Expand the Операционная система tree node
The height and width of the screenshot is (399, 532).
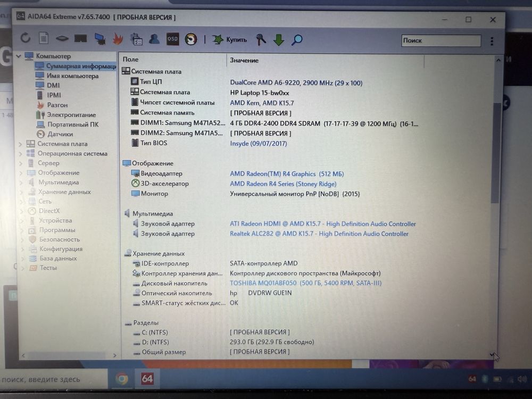[x=21, y=154]
